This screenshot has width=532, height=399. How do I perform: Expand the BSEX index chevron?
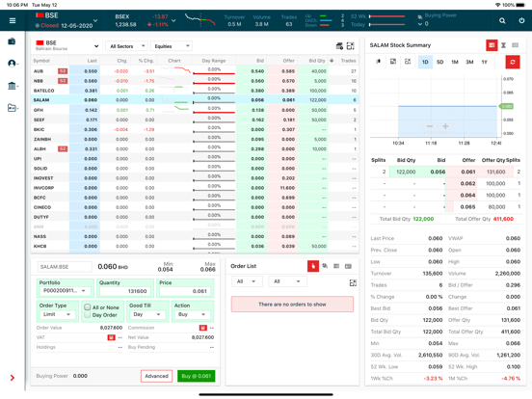(x=173, y=20)
